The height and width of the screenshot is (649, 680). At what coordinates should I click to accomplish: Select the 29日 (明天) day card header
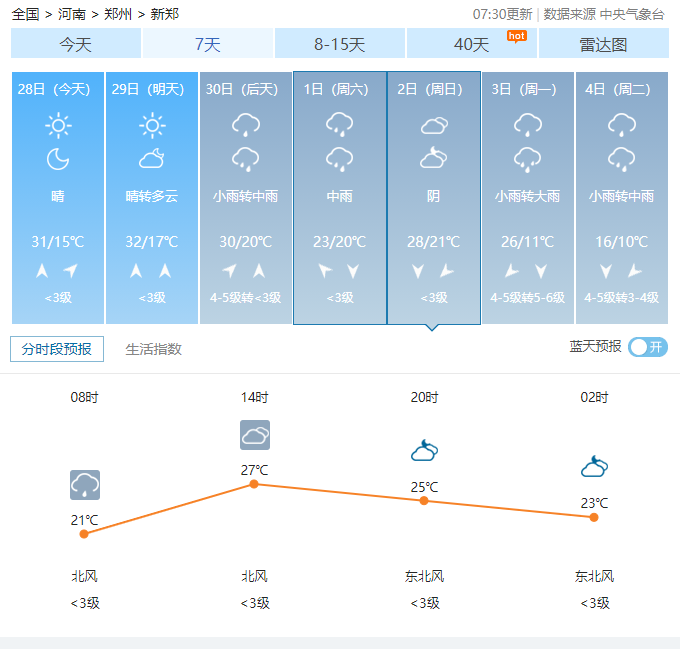click(x=148, y=89)
